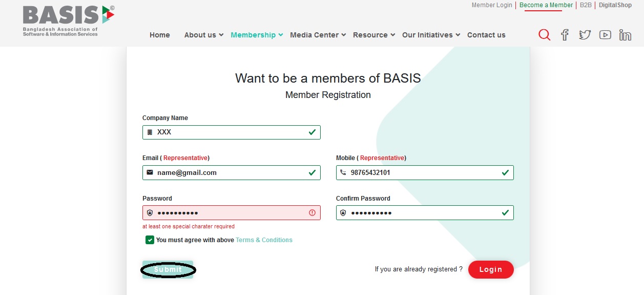This screenshot has height=295, width=644.
Task: Open the Contact us menu item
Action: [486, 35]
